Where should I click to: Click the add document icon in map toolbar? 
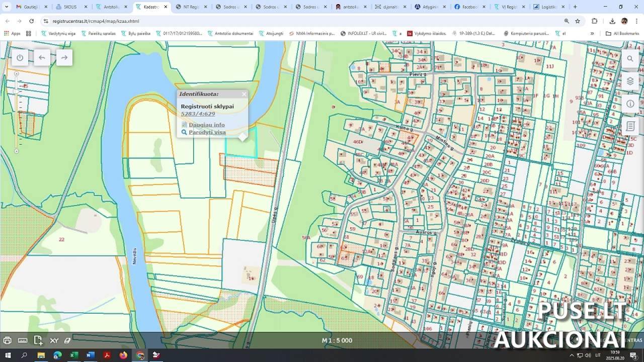(x=38, y=340)
